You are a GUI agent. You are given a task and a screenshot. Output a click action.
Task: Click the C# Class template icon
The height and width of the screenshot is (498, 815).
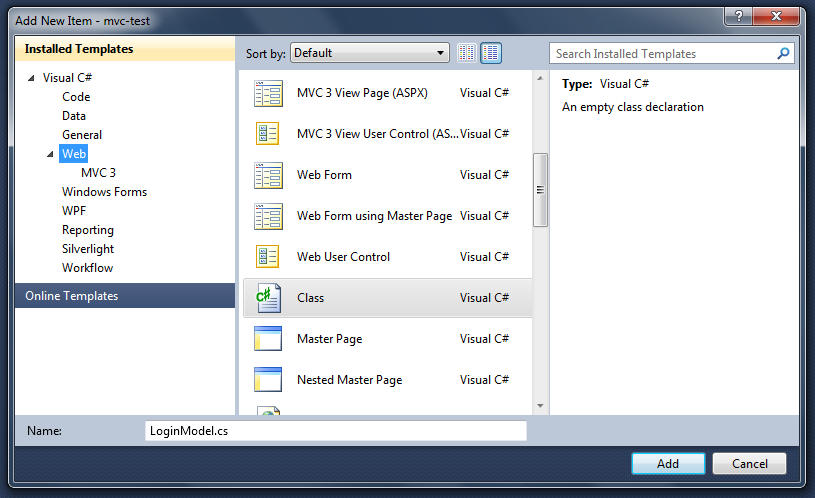pos(268,298)
